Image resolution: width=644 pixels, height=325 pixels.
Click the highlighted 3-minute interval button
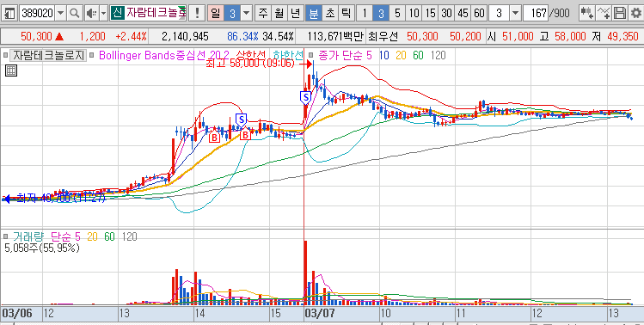tap(381, 14)
